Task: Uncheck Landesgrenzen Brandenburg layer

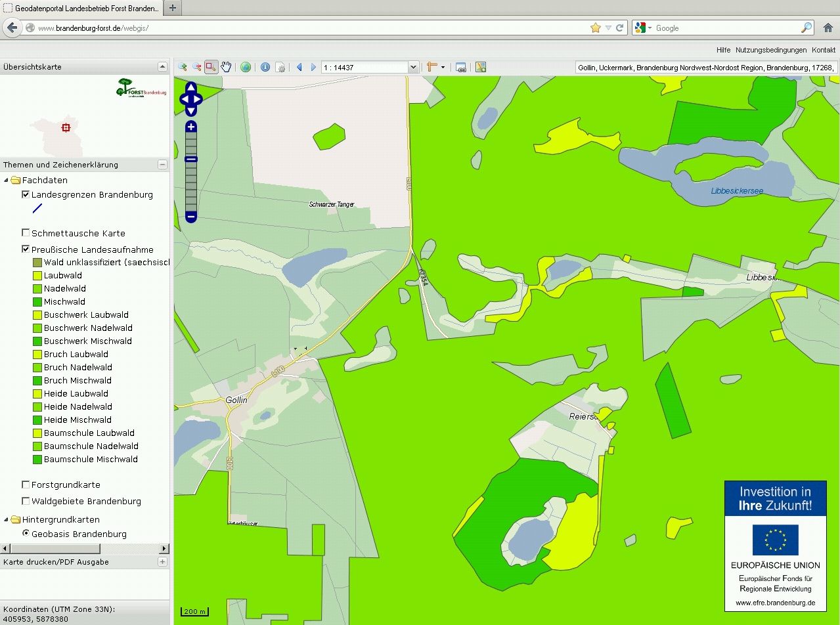Action: tap(26, 194)
